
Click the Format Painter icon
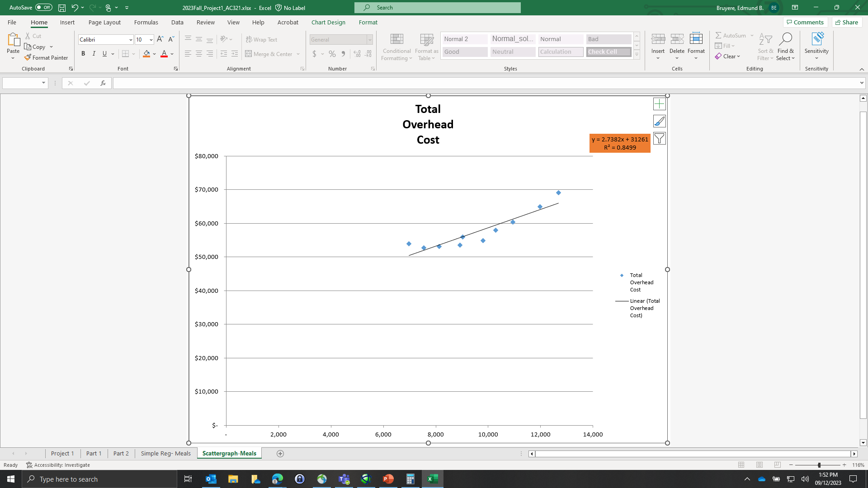coord(28,57)
